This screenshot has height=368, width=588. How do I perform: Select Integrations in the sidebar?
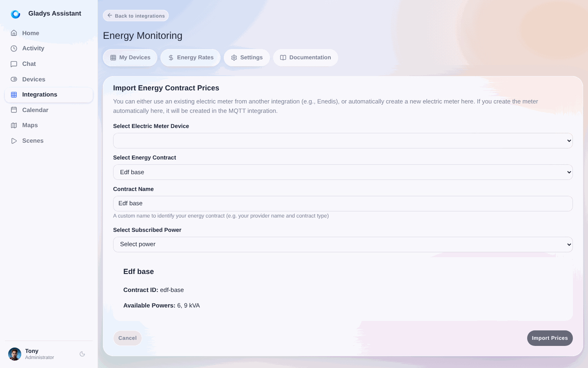pyautogui.click(x=49, y=94)
